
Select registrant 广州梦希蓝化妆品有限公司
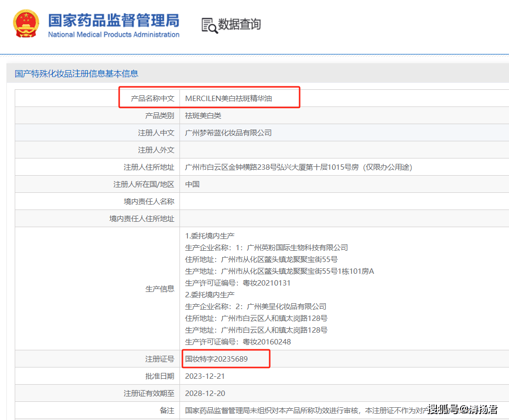[229, 133]
